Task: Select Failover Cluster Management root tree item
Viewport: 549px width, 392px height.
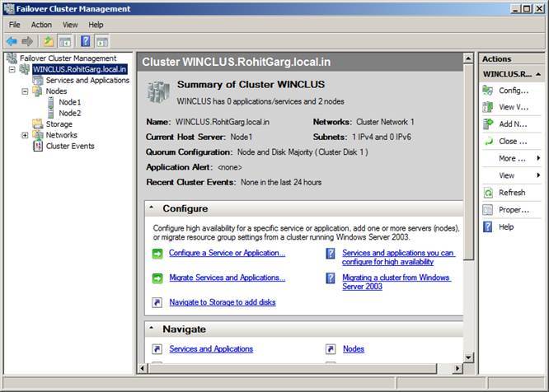Action: [68, 58]
